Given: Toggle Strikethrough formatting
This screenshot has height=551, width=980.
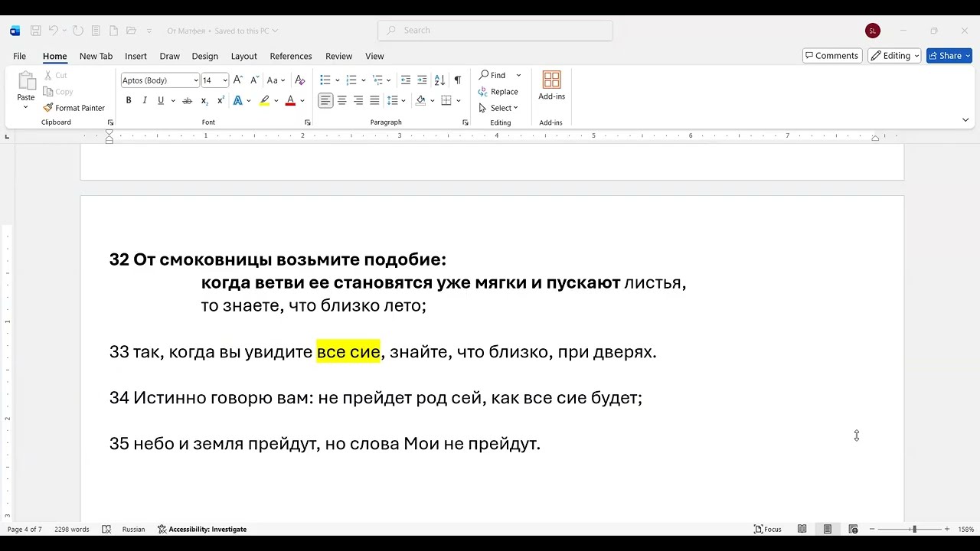Looking at the screenshot, I should tap(187, 100).
